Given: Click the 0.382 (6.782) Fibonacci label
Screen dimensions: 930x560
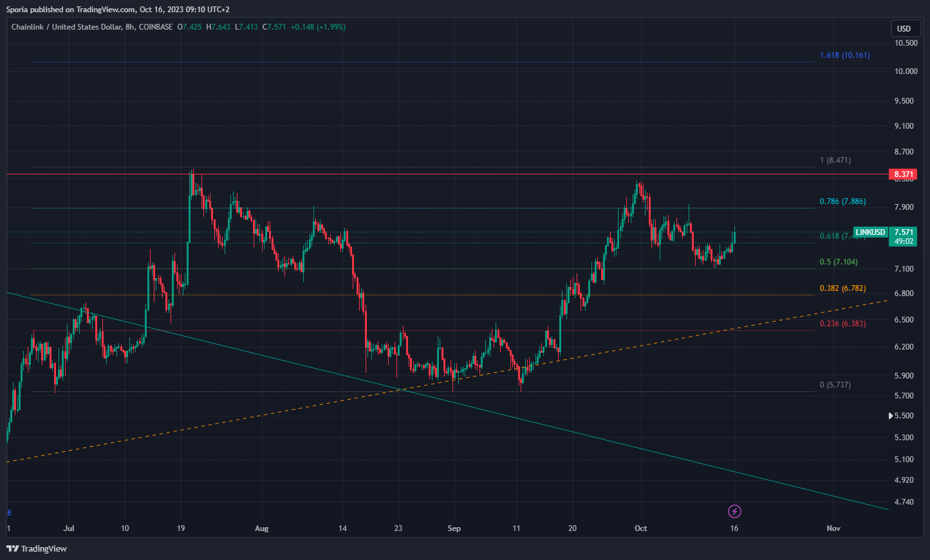Looking at the screenshot, I should pos(842,288).
